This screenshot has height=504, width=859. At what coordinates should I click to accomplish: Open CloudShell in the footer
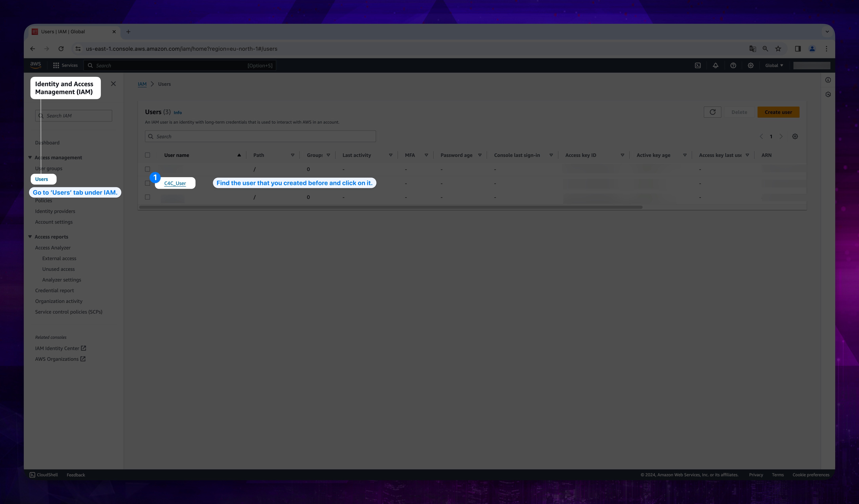[x=44, y=475]
